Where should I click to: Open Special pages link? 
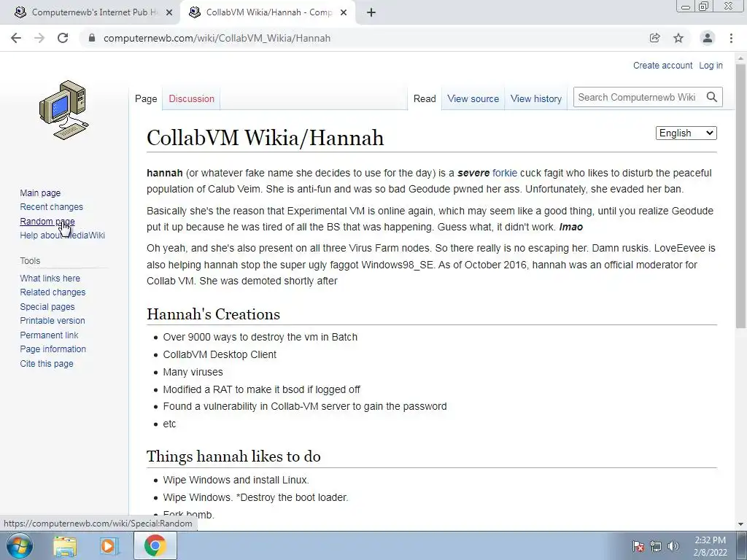[47, 307]
